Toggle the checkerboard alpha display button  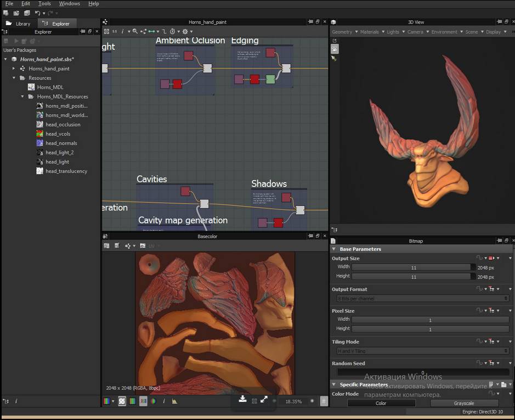122,401
